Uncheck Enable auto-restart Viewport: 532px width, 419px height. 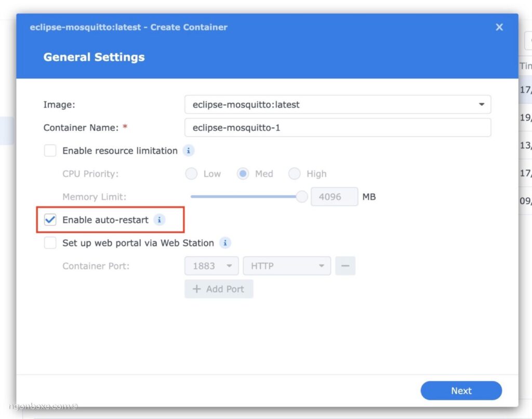(x=50, y=220)
